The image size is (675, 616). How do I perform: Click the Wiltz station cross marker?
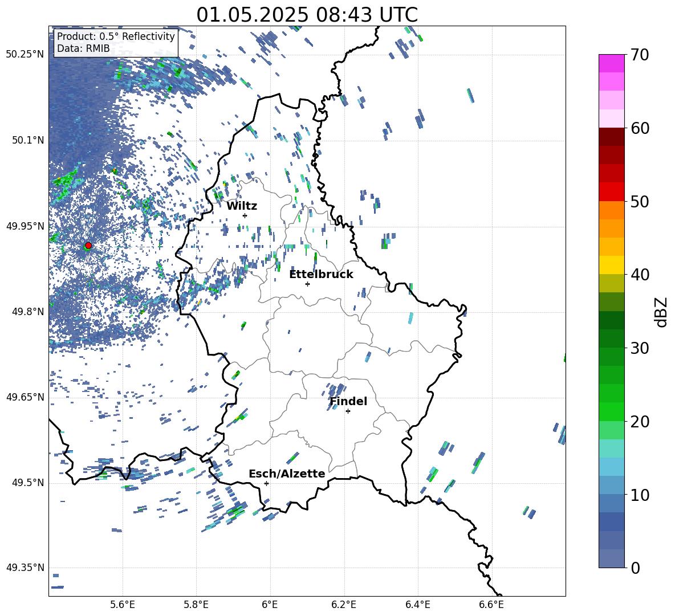[245, 215]
